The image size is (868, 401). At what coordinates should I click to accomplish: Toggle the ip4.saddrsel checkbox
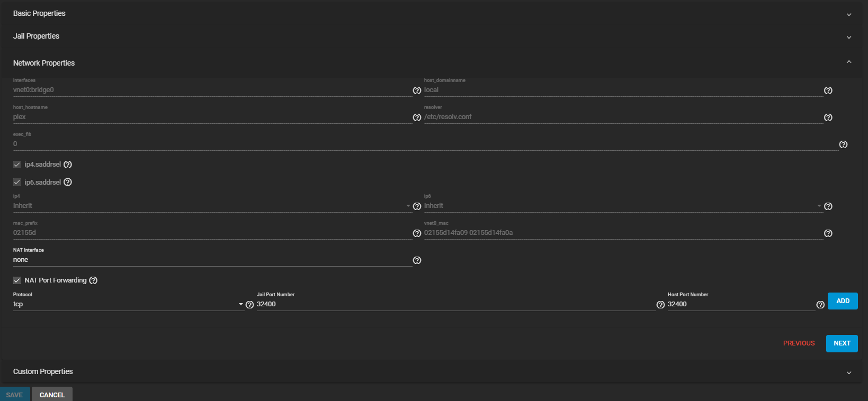click(17, 165)
